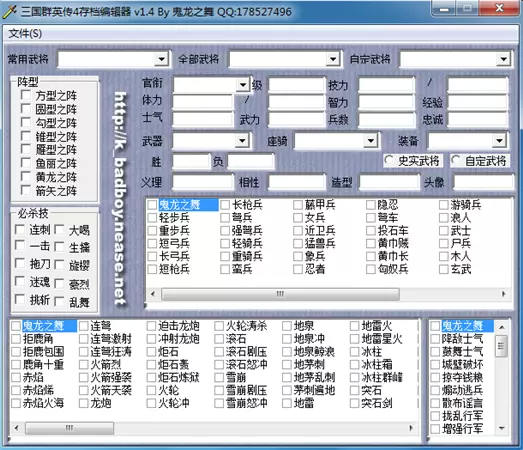Tick the 长枪兵 troop checkbox
523x450 pixels.
tap(225, 204)
